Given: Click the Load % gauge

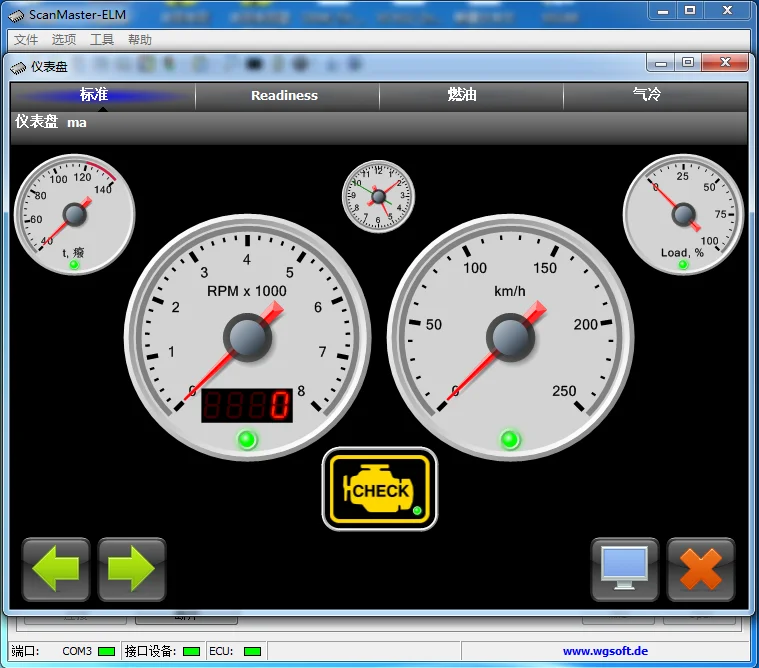Looking at the screenshot, I should tap(683, 214).
